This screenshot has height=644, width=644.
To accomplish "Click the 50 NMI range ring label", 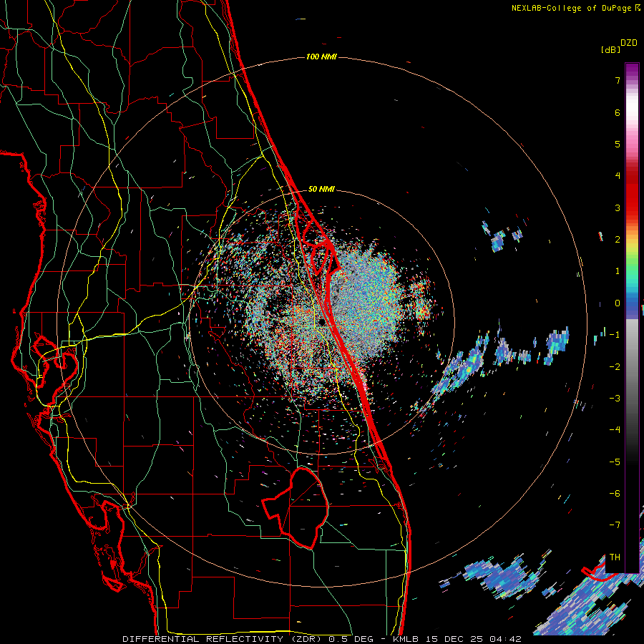I will click(x=321, y=189).
